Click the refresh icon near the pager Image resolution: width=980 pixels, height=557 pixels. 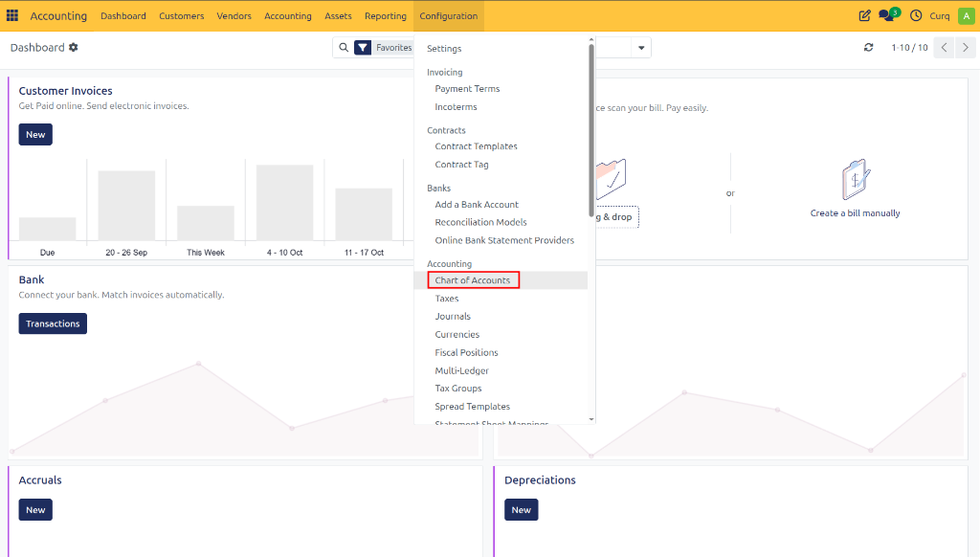coord(869,48)
